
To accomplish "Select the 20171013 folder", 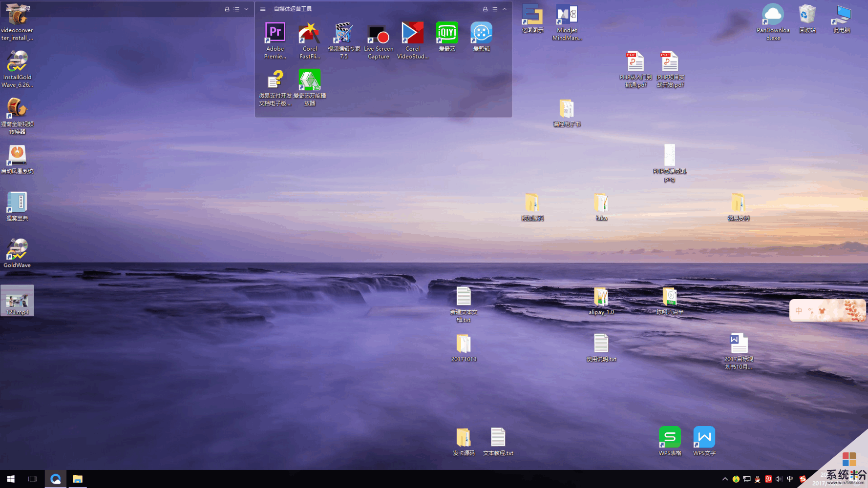I will point(464,347).
